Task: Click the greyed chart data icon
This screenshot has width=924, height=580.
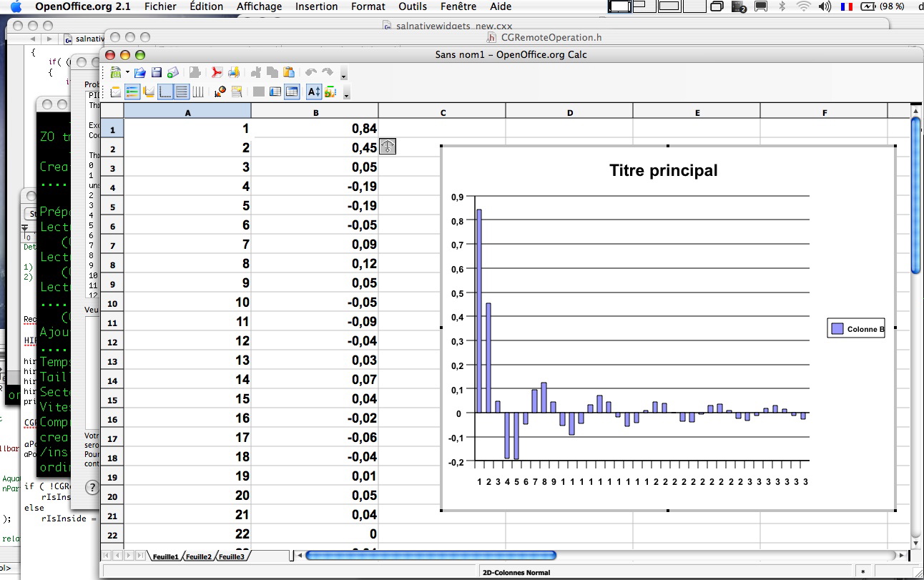Action: pos(259,92)
